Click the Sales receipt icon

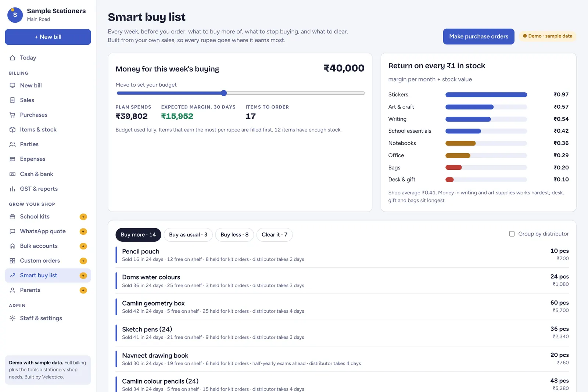[x=12, y=100]
